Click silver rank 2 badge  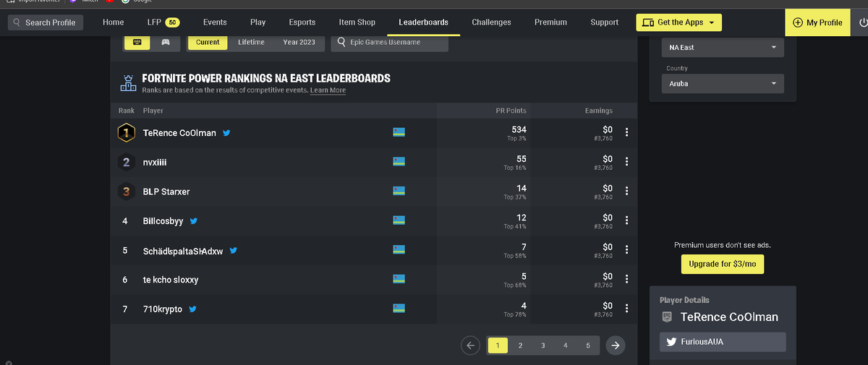coord(127,162)
